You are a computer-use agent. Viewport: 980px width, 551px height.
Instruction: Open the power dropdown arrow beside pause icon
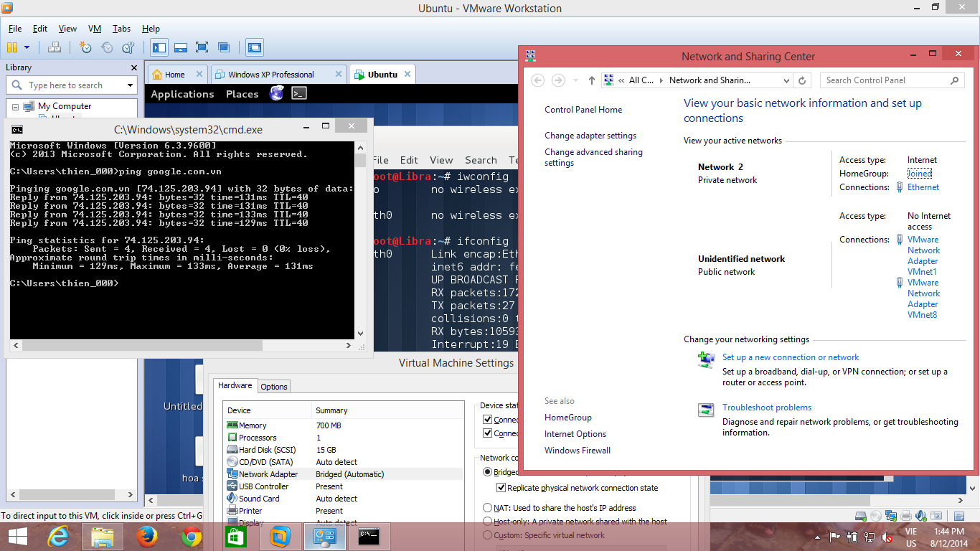27,47
